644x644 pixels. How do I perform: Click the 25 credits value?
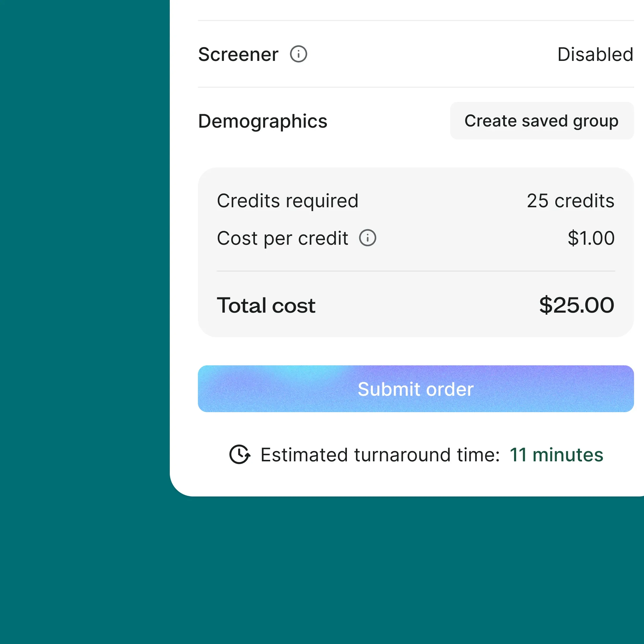pyautogui.click(x=570, y=201)
